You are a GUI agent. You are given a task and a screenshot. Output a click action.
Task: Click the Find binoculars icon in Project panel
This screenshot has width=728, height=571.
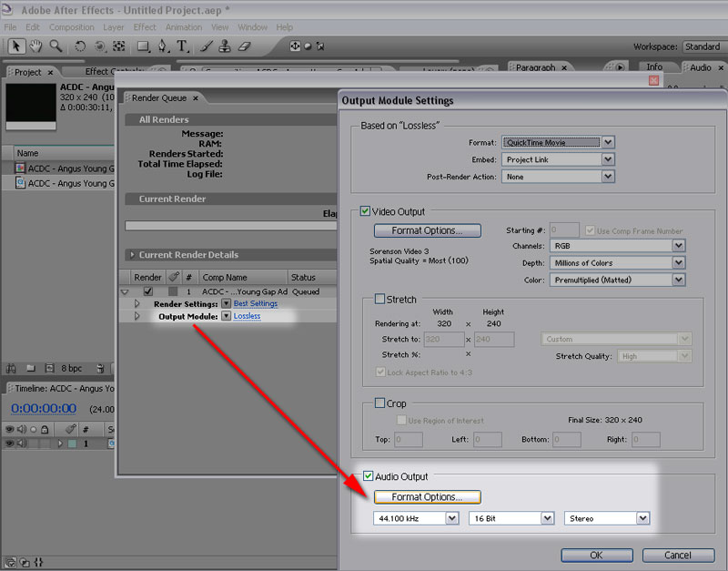coord(11,369)
